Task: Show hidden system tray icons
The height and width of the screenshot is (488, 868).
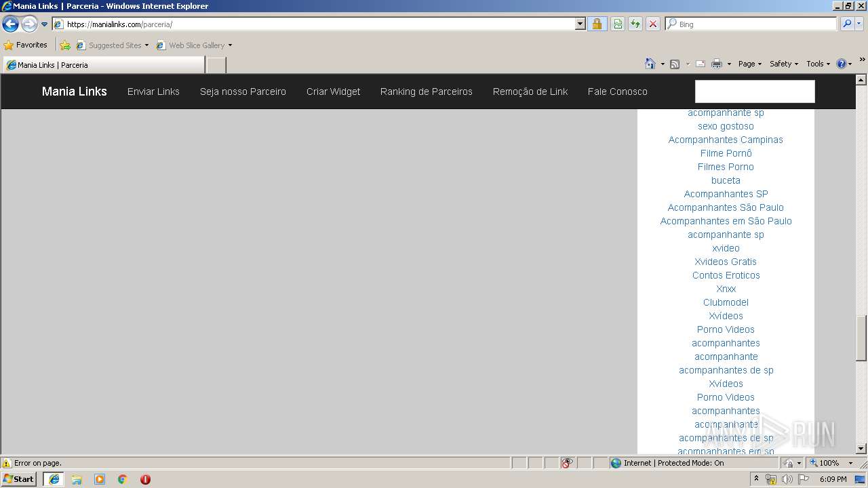Action: pyautogui.click(x=756, y=479)
